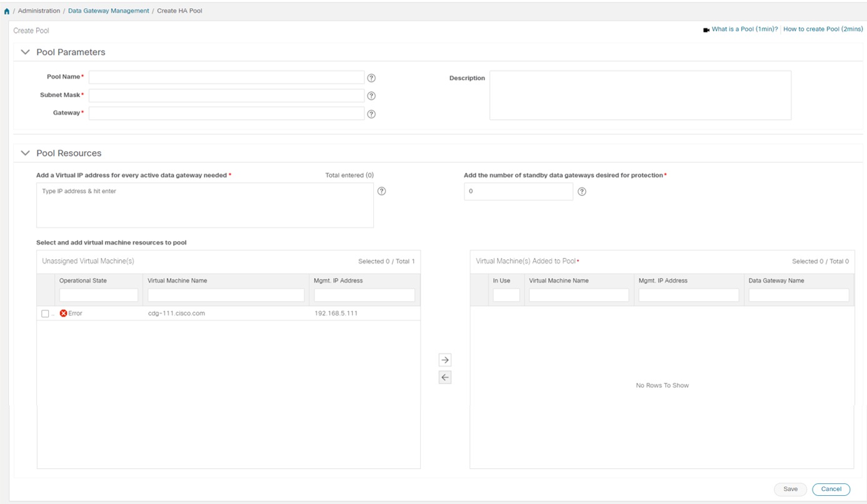Open Data Gateway Management breadcrumb link
The width and height of the screenshot is (867, 504).
pos(109,11)
